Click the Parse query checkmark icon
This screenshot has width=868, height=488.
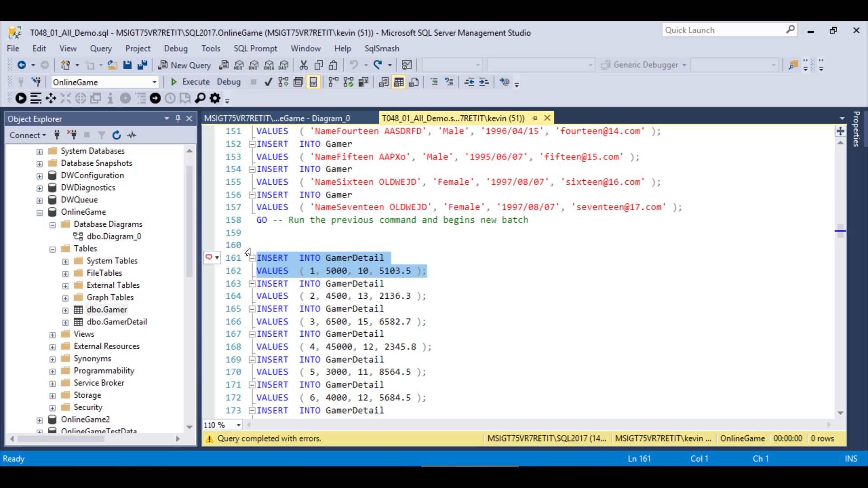point(268,82)
